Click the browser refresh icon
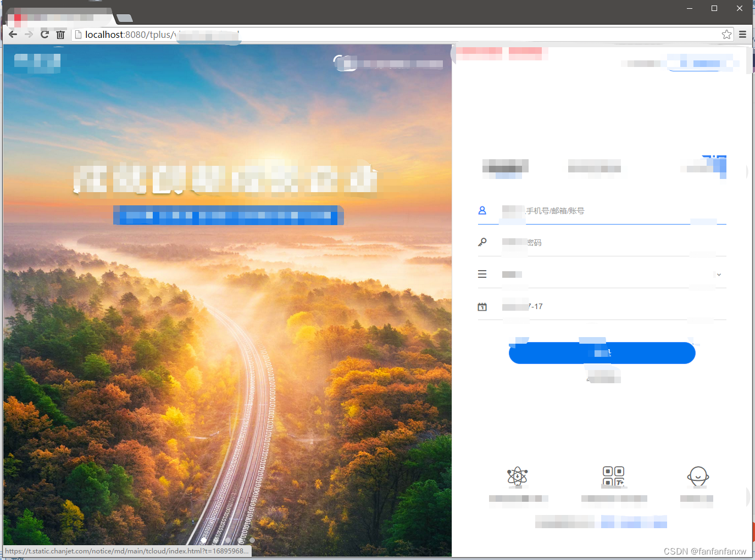 (x=45, y=34)
